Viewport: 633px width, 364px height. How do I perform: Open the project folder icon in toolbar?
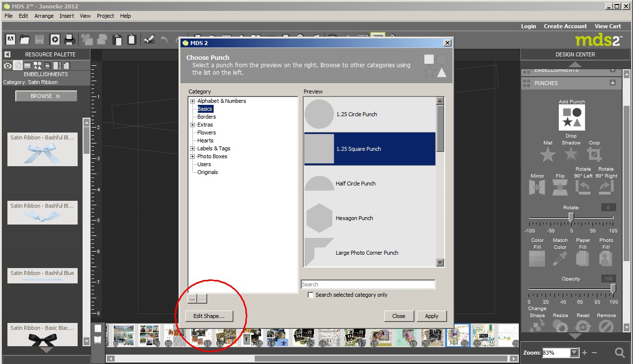click(25, 39)
